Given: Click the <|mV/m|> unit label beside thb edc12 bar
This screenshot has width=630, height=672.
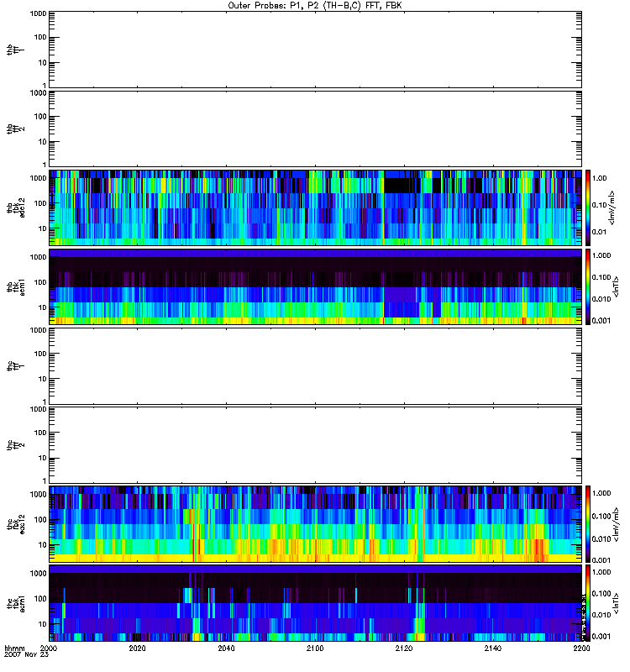Looking at the screenshot, I should (612, 207).
